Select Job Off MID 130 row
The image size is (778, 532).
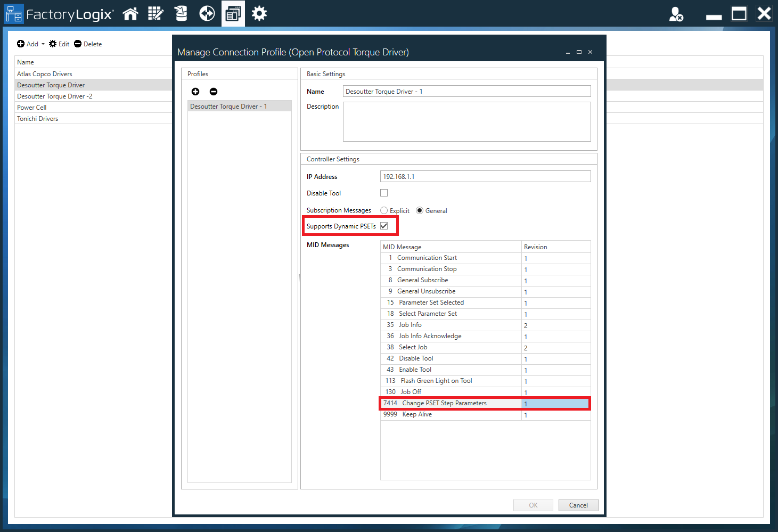pos(485,392)
